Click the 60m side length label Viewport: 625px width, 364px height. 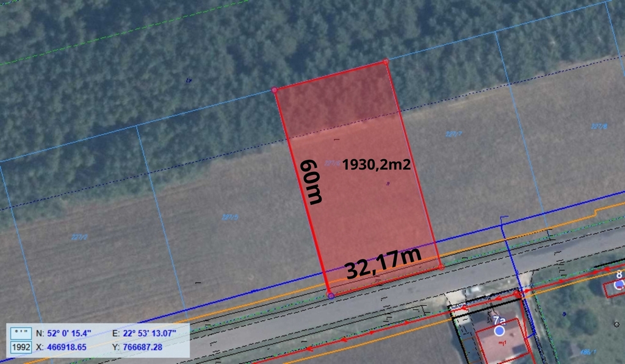[x=311, y=182]
